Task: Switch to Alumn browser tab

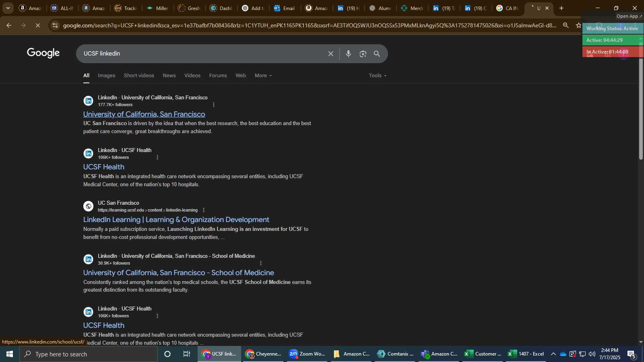Action: (380, 8)
